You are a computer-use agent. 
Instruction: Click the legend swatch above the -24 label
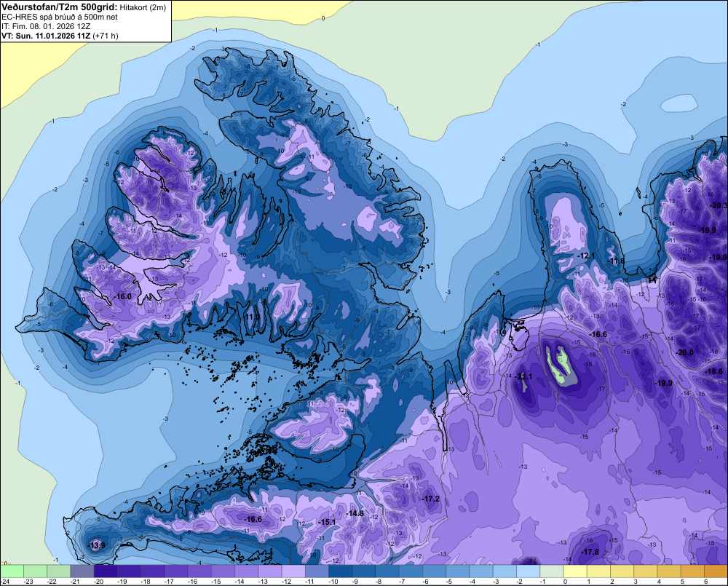pos(12,571)
